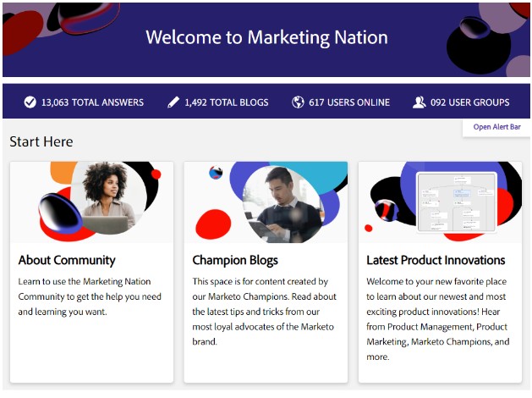
Task: Click the Welcome to Marketing Nation banner heading
Action: 266,37
